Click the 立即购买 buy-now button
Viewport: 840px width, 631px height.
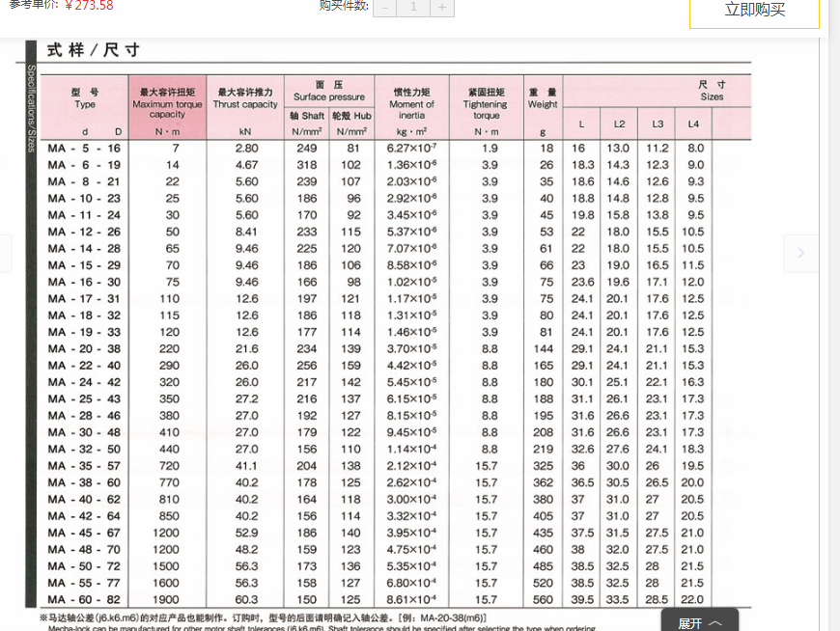(x=754, y=11)
